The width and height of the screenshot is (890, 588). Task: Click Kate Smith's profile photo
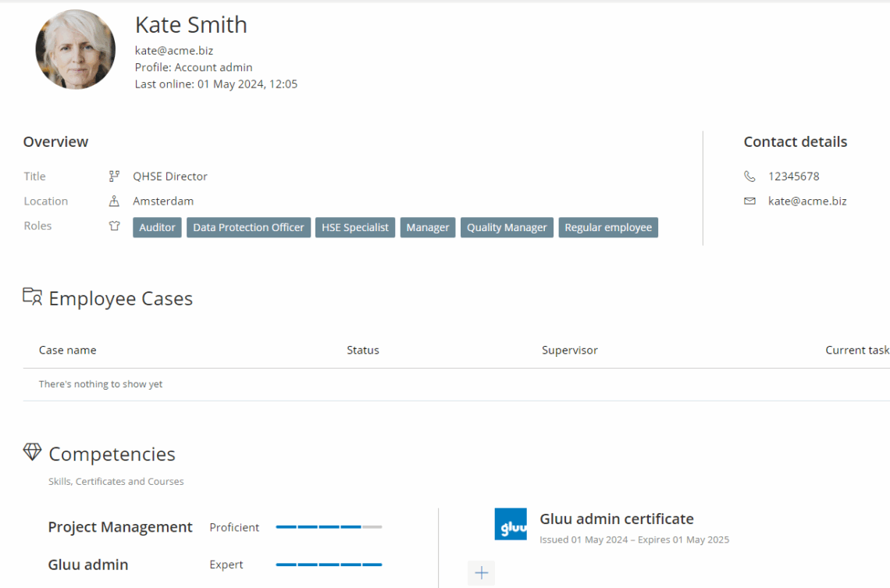(x=76, y=49)
